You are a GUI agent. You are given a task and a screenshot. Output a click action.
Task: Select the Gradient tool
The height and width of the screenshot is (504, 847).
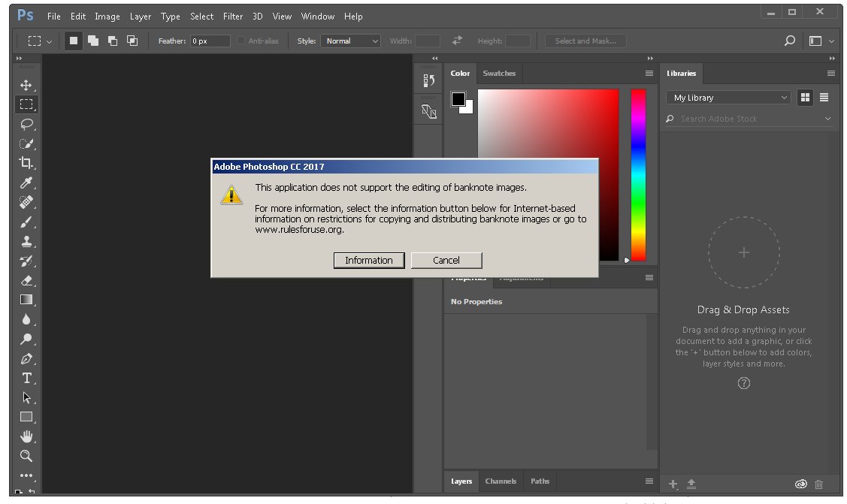click(26, 300)
